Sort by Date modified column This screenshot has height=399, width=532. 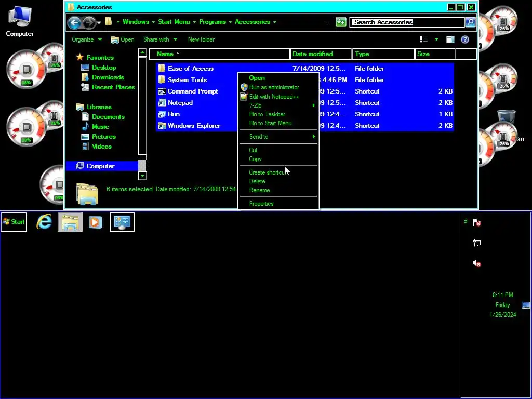(321, 54)
